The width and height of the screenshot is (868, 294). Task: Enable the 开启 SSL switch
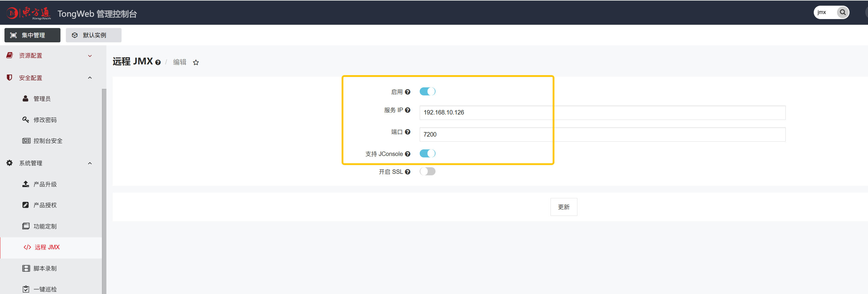pyautogui.click(x=427, y=171)
